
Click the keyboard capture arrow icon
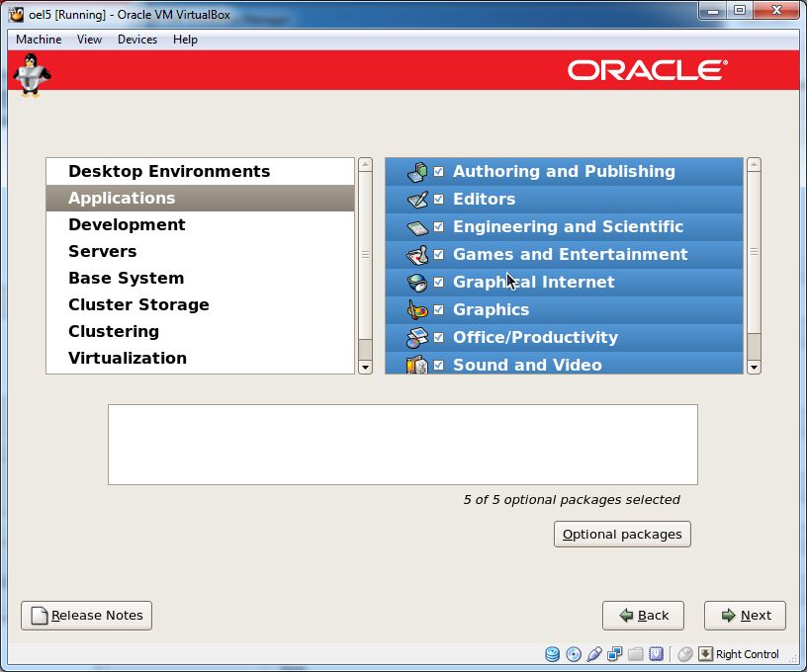[705, 654]
